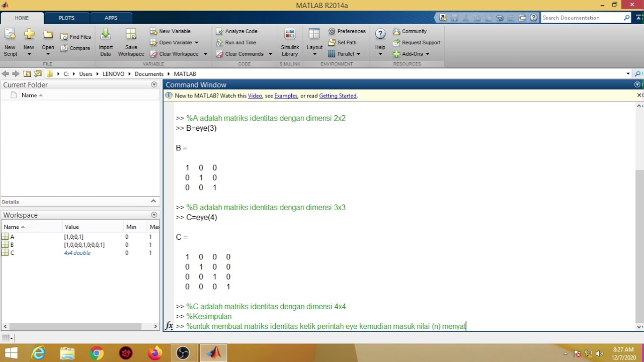Expand the Details panel
644x362 pixels.
[153, 201]
